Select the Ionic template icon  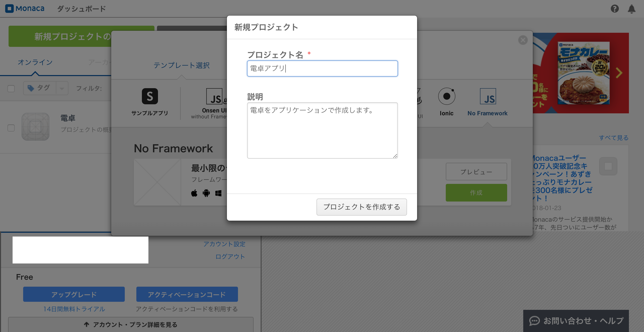pos(447,96)
